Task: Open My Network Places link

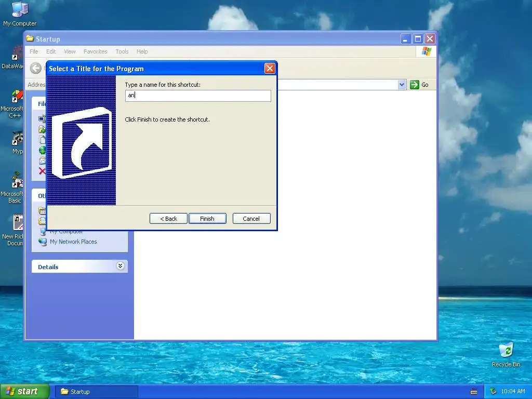Action: tap(73, 242)
